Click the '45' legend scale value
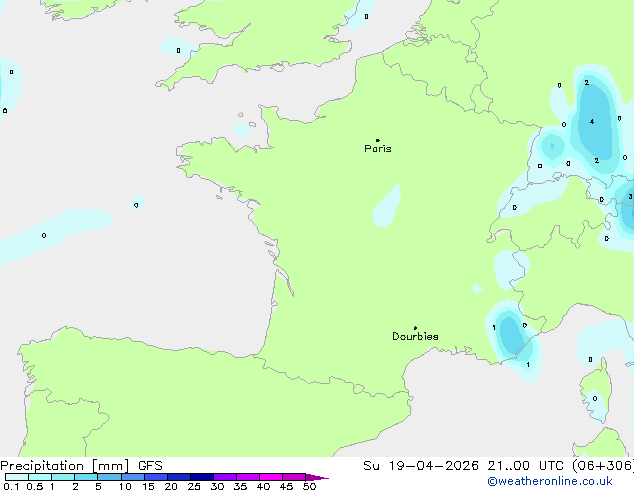This screenshot has height=490, width=634. (x=286, y=486)
